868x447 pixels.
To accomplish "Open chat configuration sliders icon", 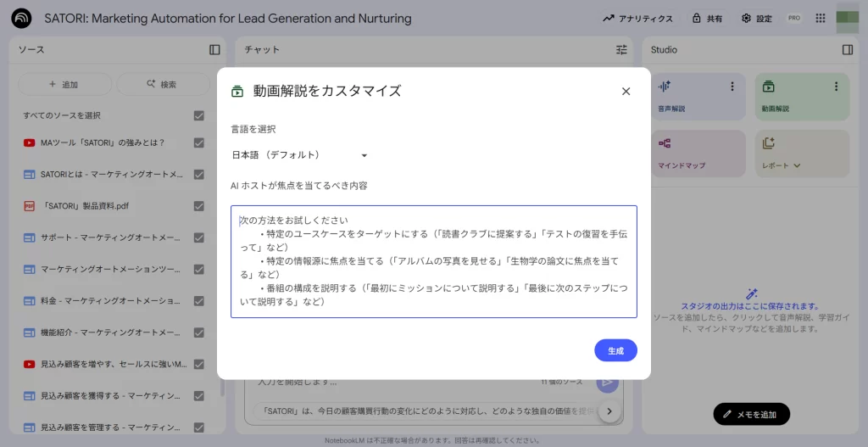I will (x=621, y=50).
